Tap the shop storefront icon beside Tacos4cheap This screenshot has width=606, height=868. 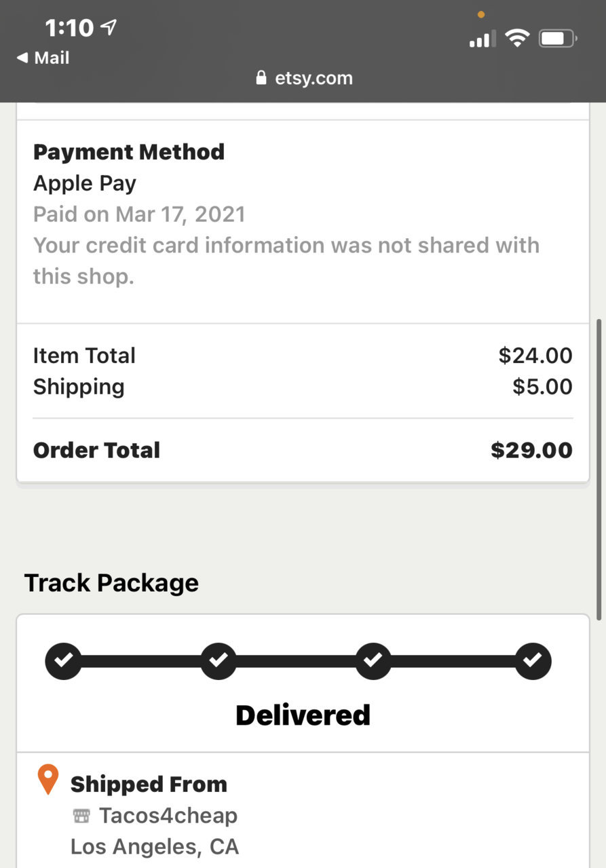click(81, 816)
